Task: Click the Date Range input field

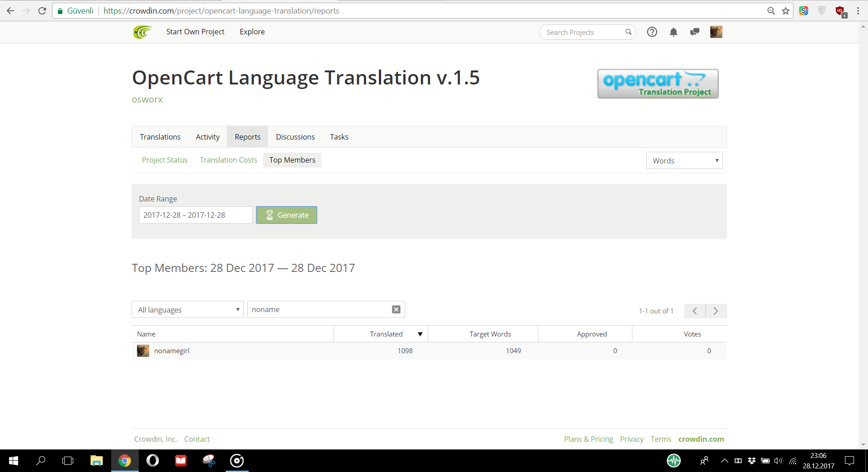Action: coord(196,215)
